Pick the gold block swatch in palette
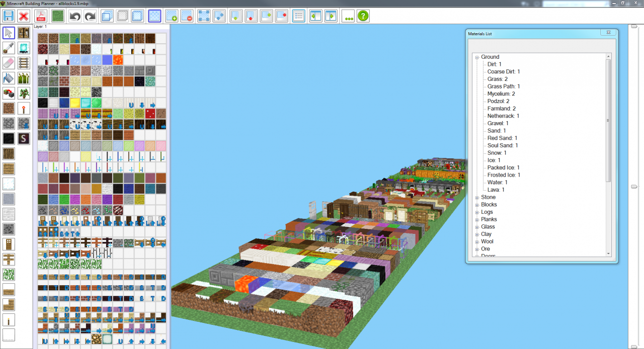The height and width of the screenshot is (349, 644). 74,103
